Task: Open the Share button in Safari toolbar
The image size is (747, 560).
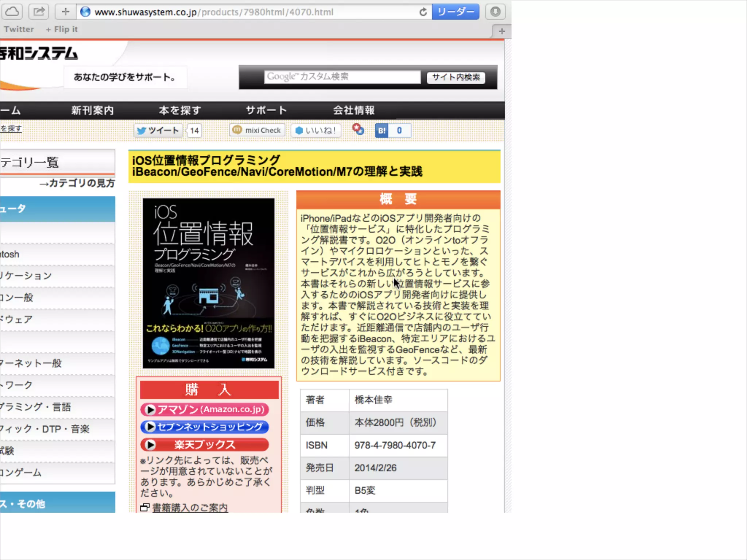Action: [x=39, y=12]
